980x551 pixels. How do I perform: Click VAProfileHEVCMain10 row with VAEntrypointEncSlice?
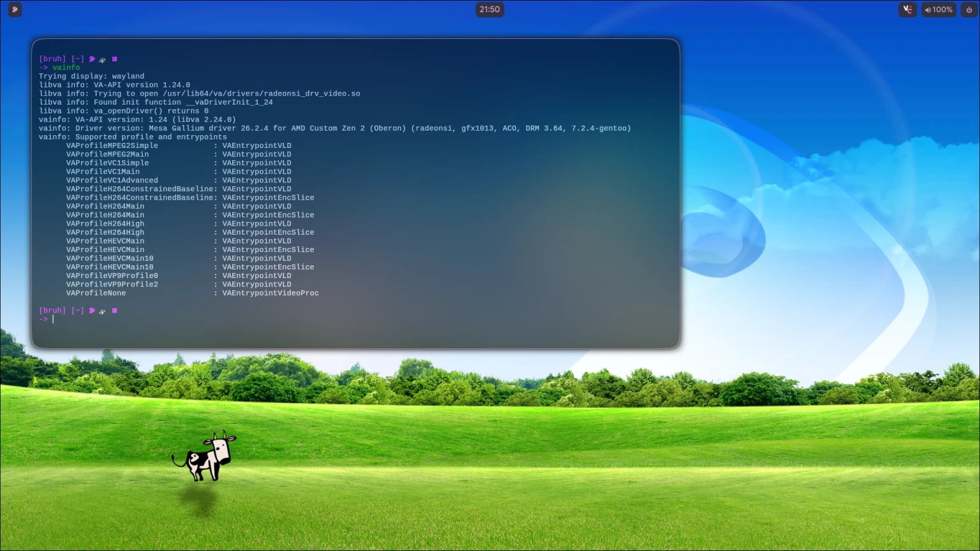point(190,267)
